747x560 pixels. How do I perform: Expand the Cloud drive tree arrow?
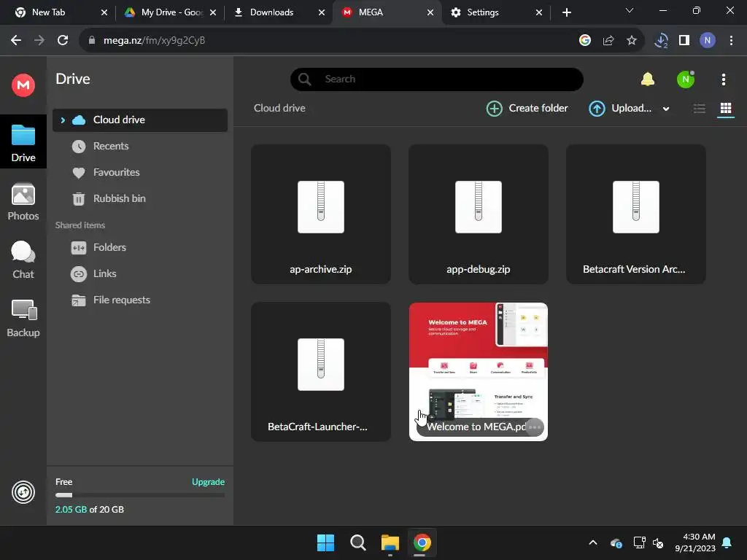(x=63, y=120)
